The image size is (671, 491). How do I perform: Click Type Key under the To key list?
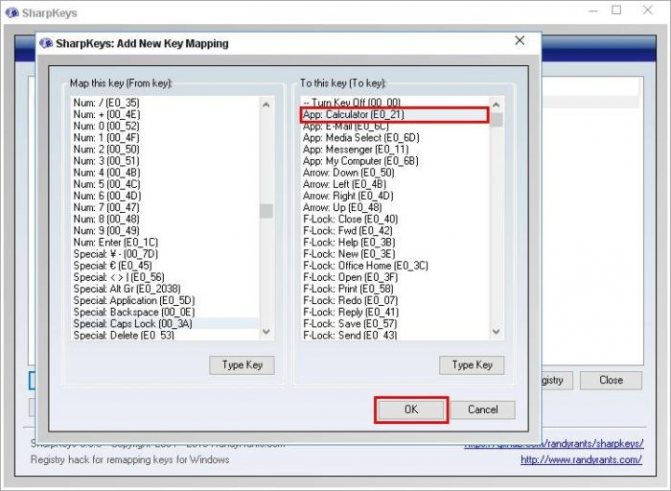(472, 365)
